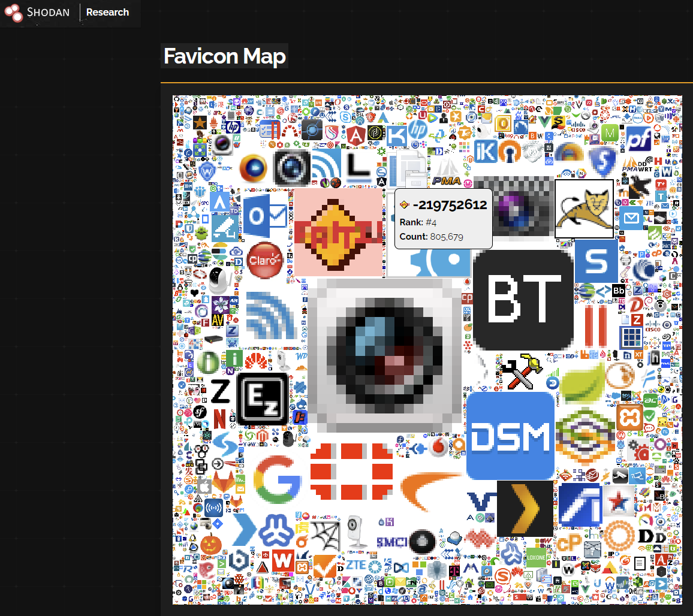Image resolution: width=693 pixels, height=616 pixels.
Task: Select the orange-yellow diamond pixel favicon
Action: click(x=339, y=232)
